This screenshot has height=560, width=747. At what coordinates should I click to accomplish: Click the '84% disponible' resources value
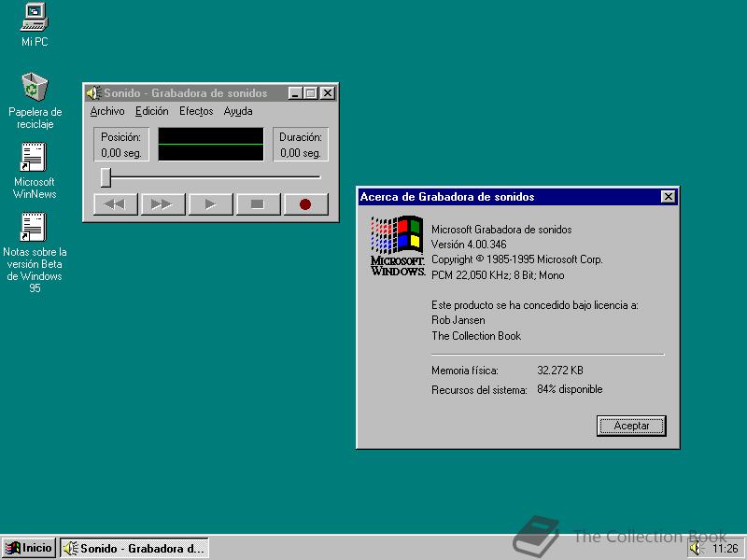[x=570, y=389]
